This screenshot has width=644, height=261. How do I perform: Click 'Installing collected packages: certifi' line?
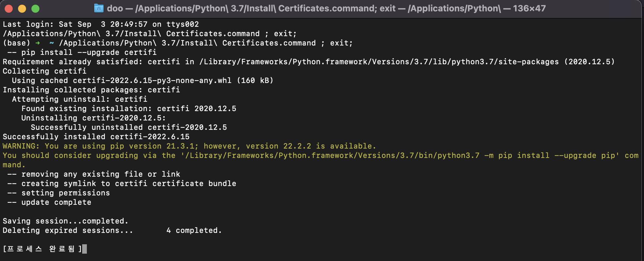point(91,90)
